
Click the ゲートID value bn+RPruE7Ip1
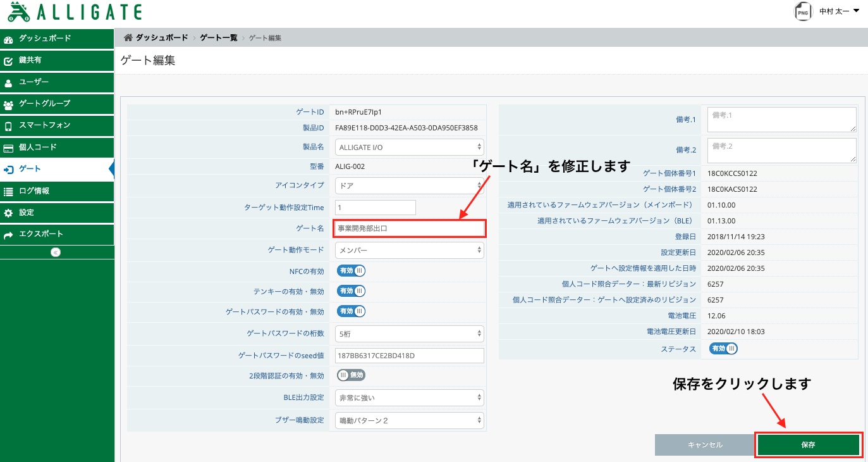tap(358, 112)
